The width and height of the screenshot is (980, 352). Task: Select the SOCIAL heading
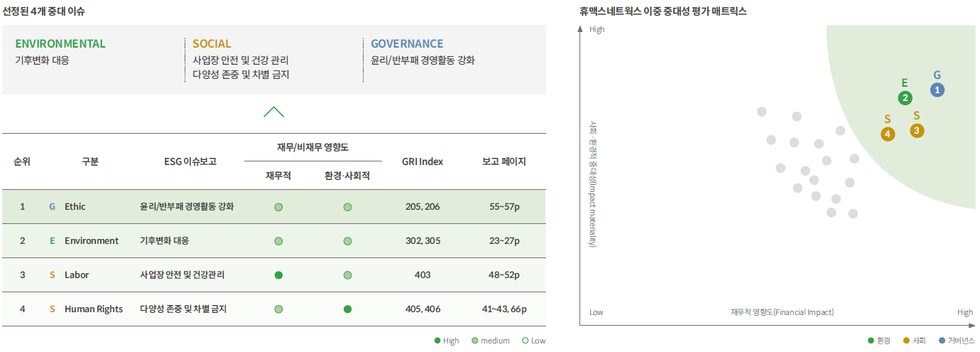pos(212,44)
